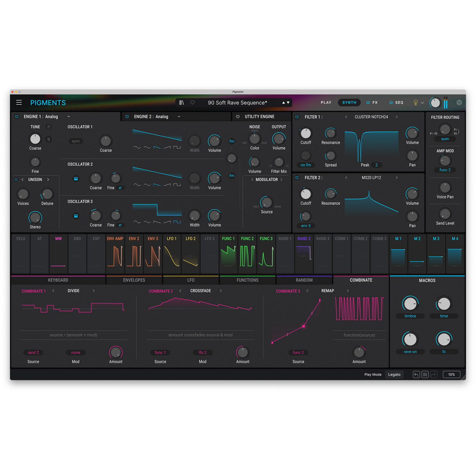
Task: Switch to the Random tab
Action: click(x=304, y=280)
